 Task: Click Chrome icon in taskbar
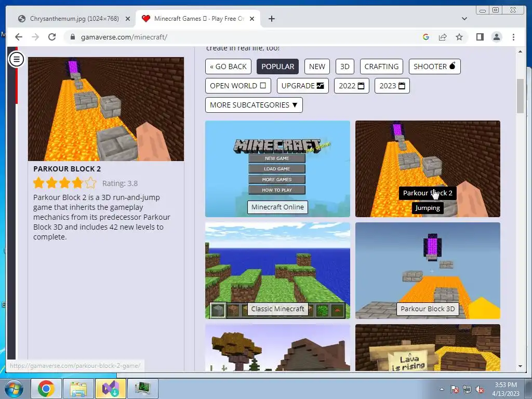pyautogui.click(x=46, y=389)
